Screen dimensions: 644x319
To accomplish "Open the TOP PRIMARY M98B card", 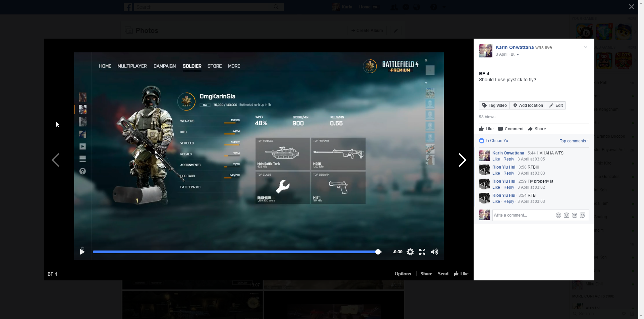I will [x=338, y=154].
